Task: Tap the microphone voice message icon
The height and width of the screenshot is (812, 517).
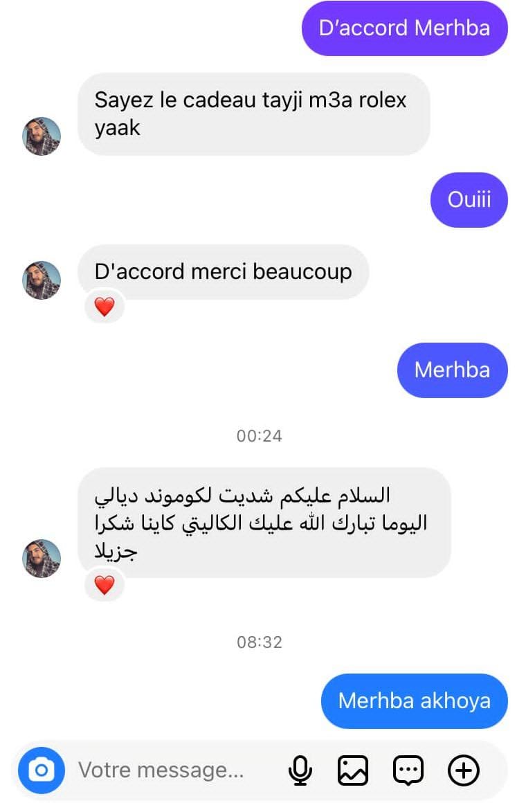Action: (300, 770)
